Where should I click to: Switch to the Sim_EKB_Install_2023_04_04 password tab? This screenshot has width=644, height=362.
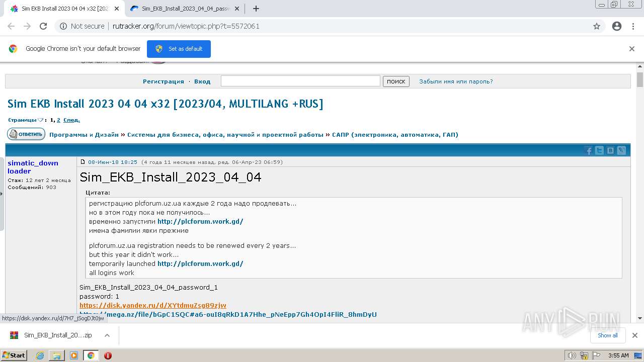185,9
